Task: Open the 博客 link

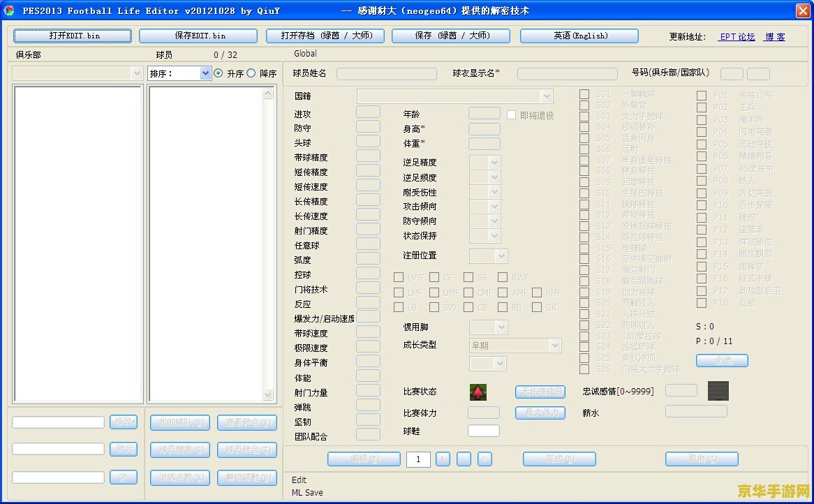Action: [x=775, y=37]
